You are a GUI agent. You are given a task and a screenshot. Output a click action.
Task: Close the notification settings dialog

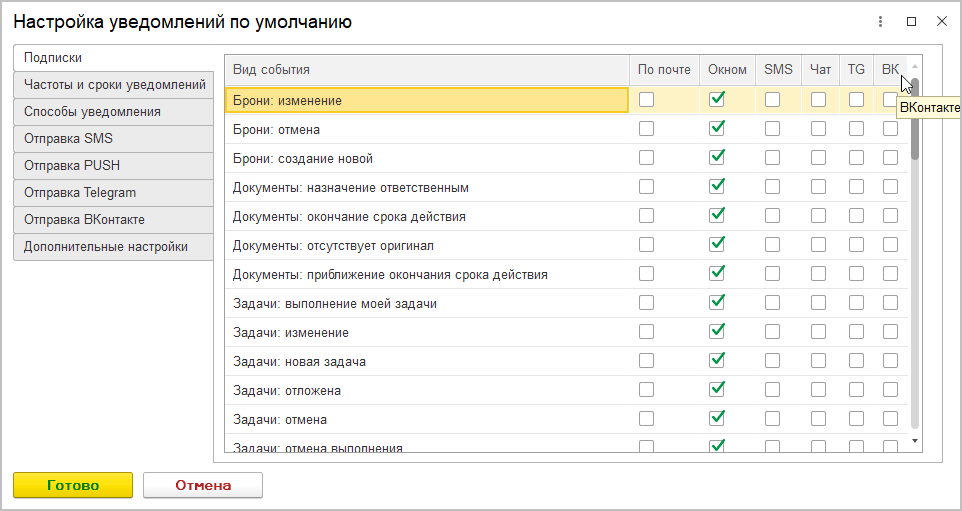[x=941, y=21]
